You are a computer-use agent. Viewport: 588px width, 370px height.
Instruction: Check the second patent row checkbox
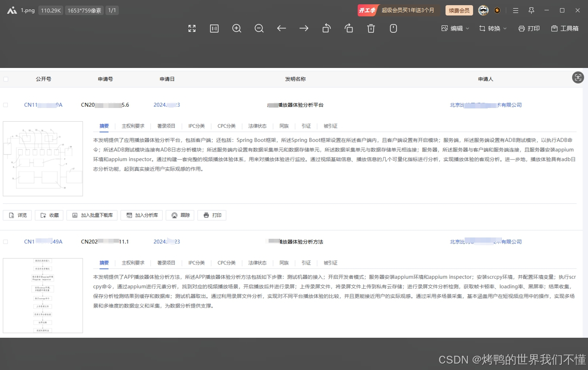pyautogui.click(x=6, y=241)
